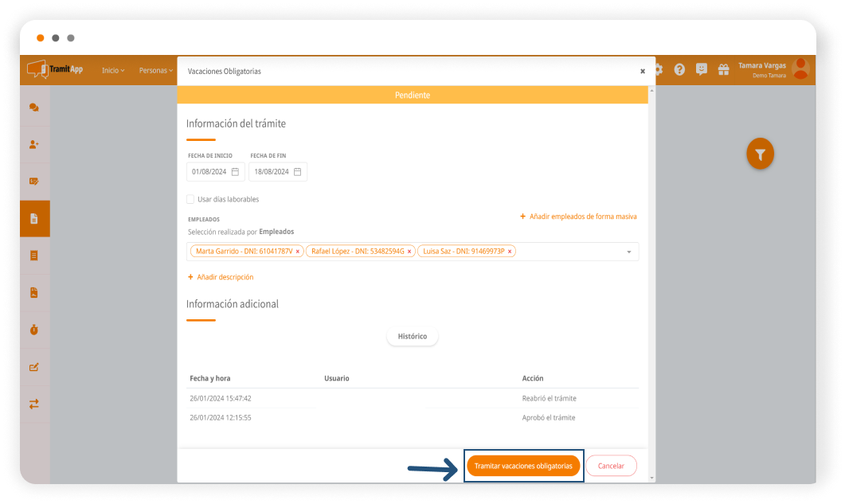Click Añadir empleados de forma masiva
The image size is (845, 504).
tap(578, 217)
